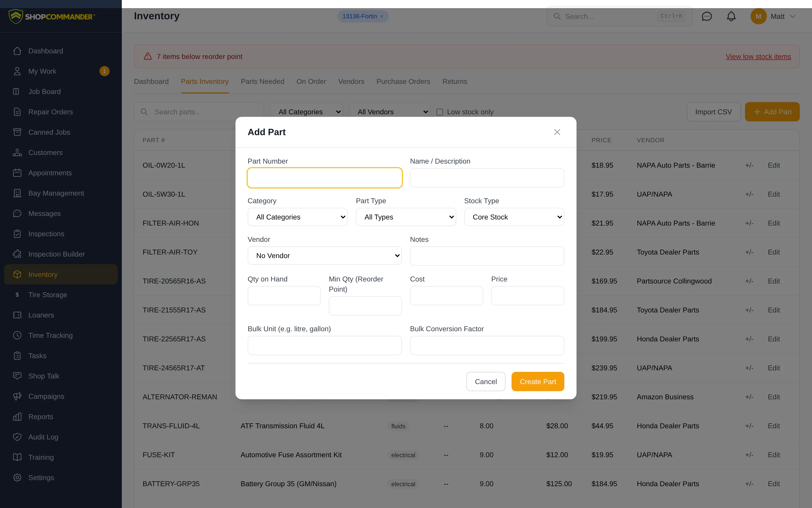Open Training book icon

[17, 457]
